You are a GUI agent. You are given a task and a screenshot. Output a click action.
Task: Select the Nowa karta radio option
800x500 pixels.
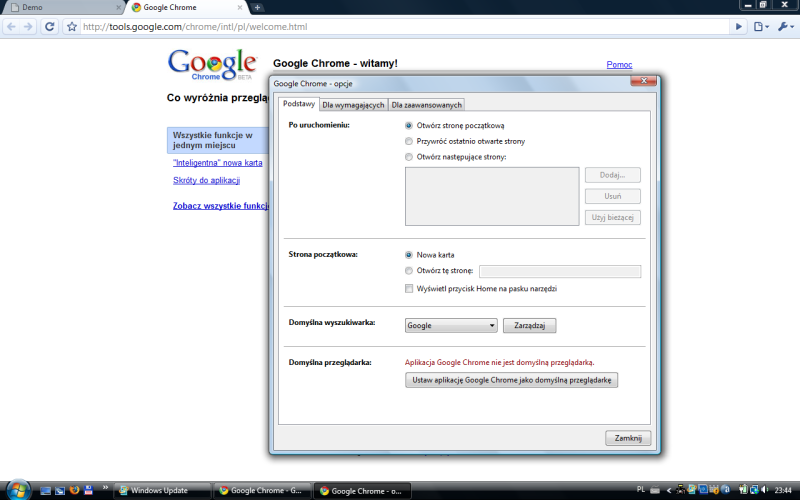tap(430, 255)
